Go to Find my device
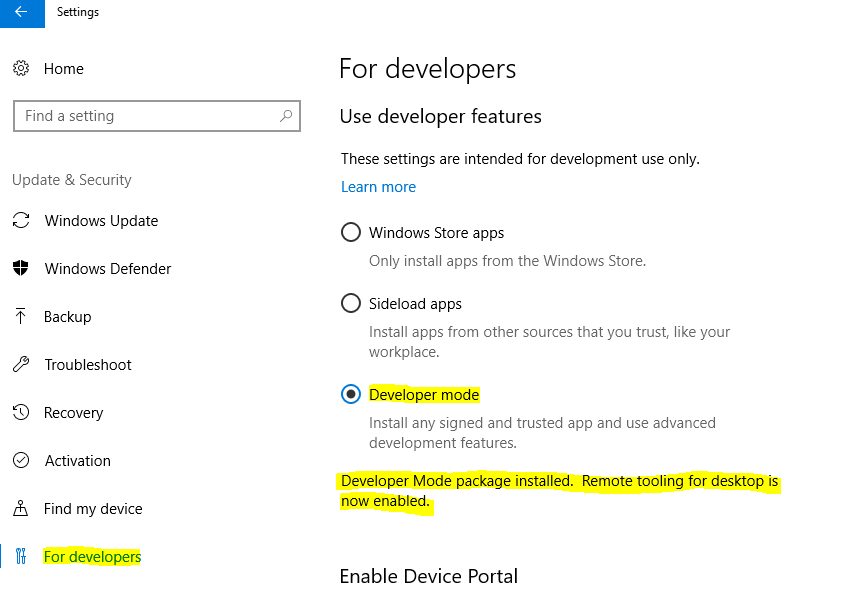This screenshot has height=593, width=856. pos(93,509)
